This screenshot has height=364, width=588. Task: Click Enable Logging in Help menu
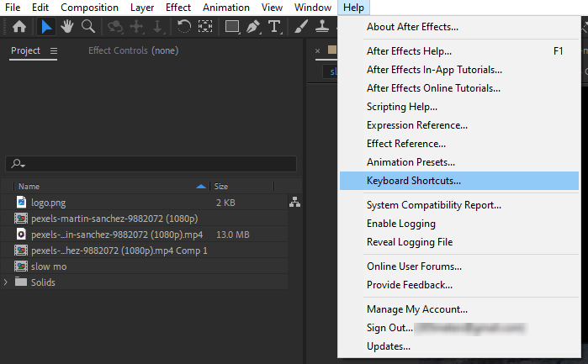coord(400,224)
